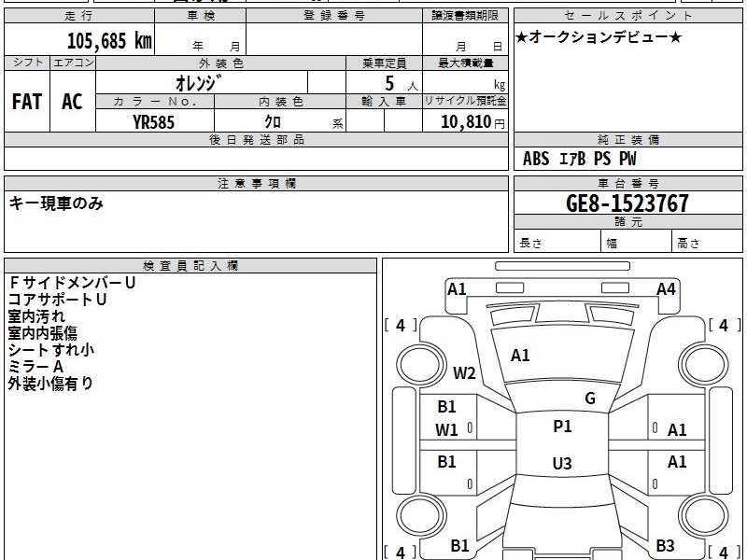The height and width of the screenshot is (560, 747).
Task: Click the G mark on the windshield
Action: (590, 399)
